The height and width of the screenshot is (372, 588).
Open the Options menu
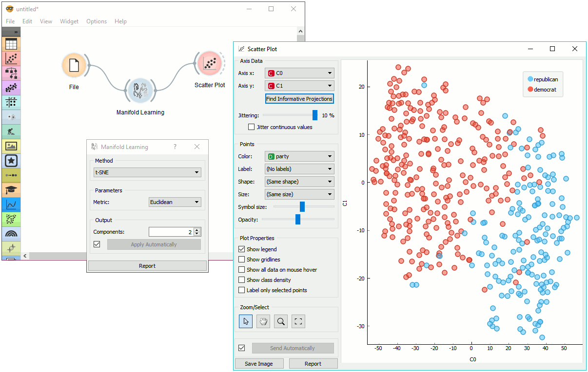pyautogui.click(x=97, y=21)
